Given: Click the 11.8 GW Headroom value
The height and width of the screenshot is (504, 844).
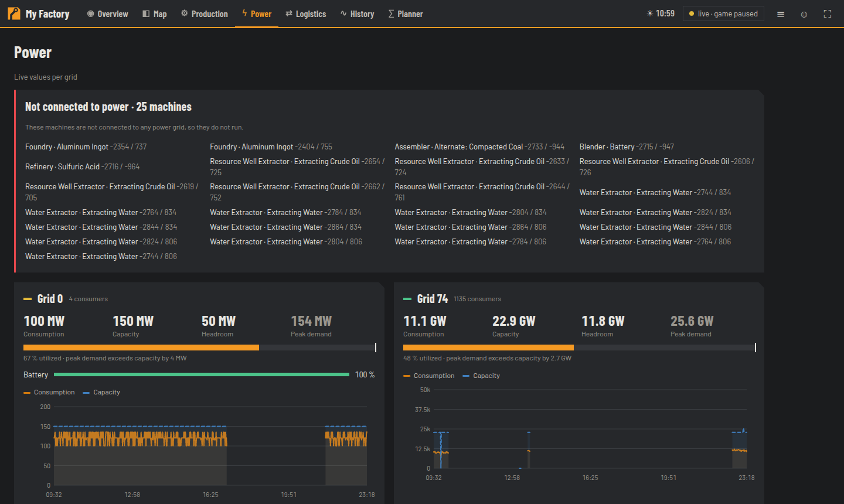Looking at the screenshot, I should (x=603, y=321).
